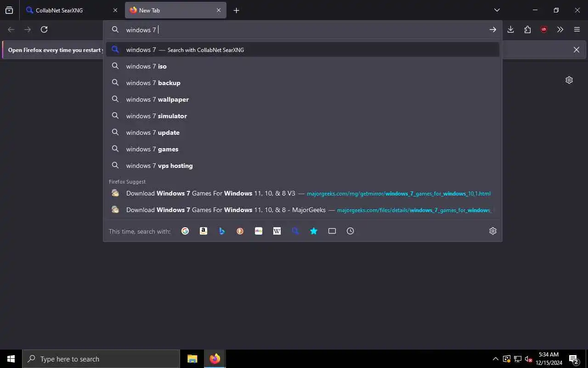
Task: Search this time with Wikipedia
Action: (x=277, y=231)
